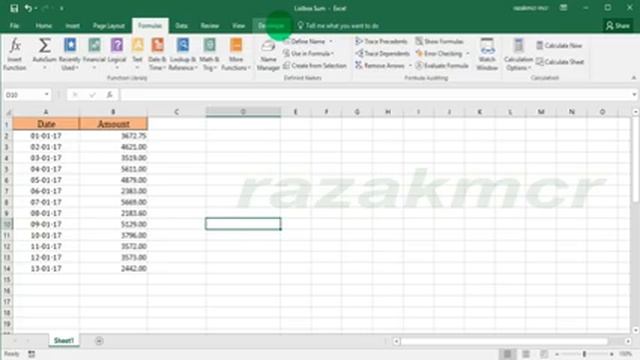Open Calculation Options dropdown
This screenshot has height=360, width=640.
click(518, 54)
